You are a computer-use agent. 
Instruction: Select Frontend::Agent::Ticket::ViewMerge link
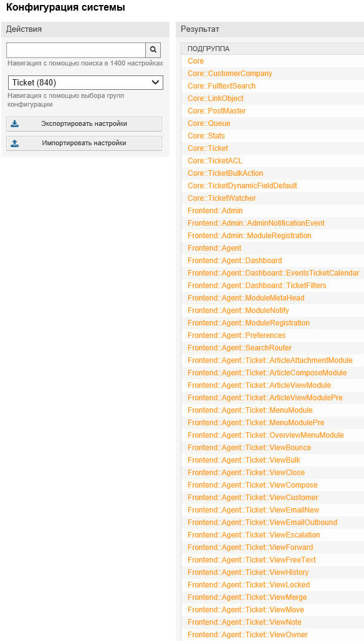pyautogui.click(x=247, y=597)
